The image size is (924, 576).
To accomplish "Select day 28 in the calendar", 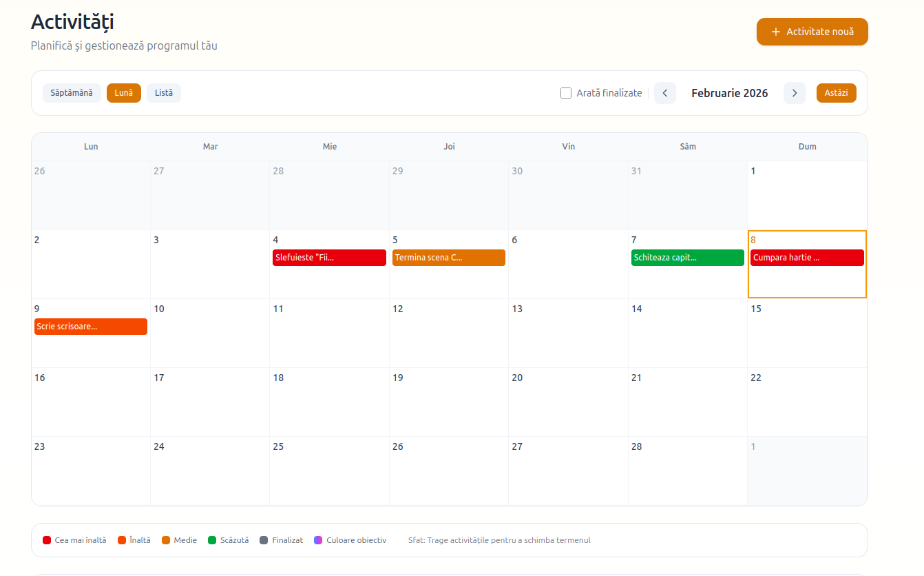I will pos(688,471).
